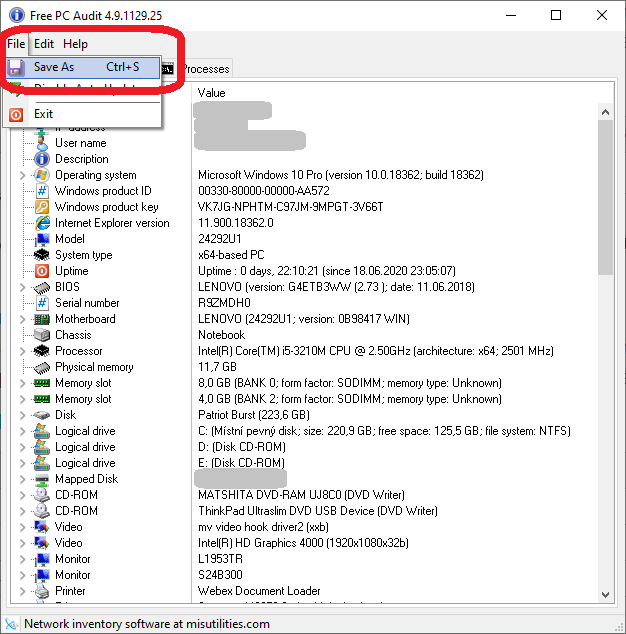Viewport: 626px width, 634px height.
Task: Select the x64-based PC value
Action: click(231, 255)
